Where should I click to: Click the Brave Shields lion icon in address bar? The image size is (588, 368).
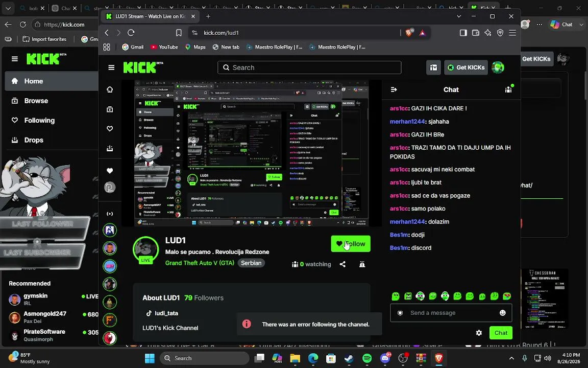click(x=409, y=33)
